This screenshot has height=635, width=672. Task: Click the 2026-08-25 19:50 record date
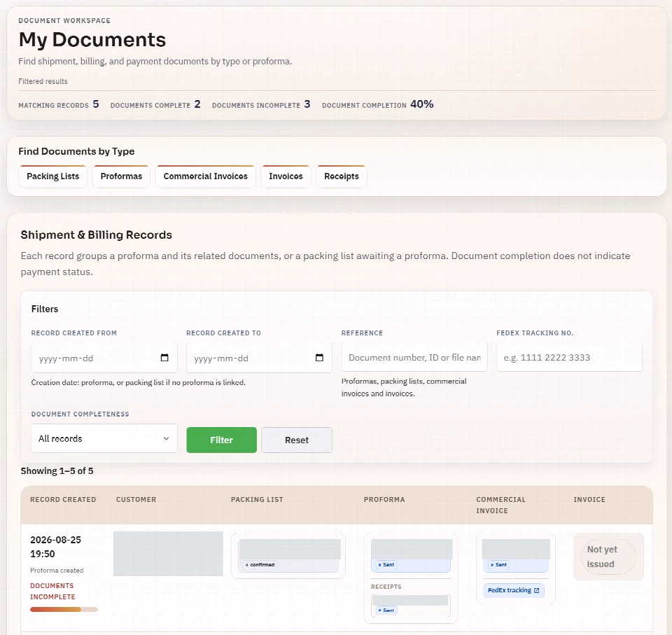[x=55, y=547]
